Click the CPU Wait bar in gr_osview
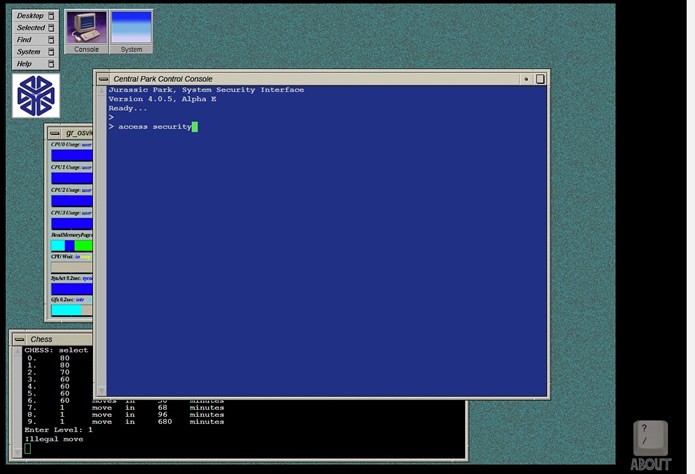Image resolution: width=695 pixels, height=474 pixels. [x=72, y=267]
